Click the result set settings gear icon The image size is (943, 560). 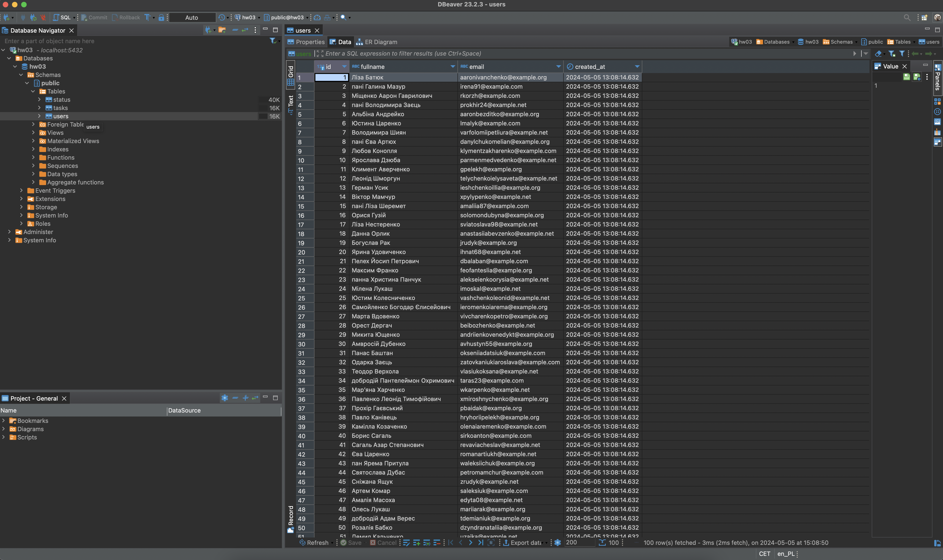pyautogui.click(x=557, y=543)
